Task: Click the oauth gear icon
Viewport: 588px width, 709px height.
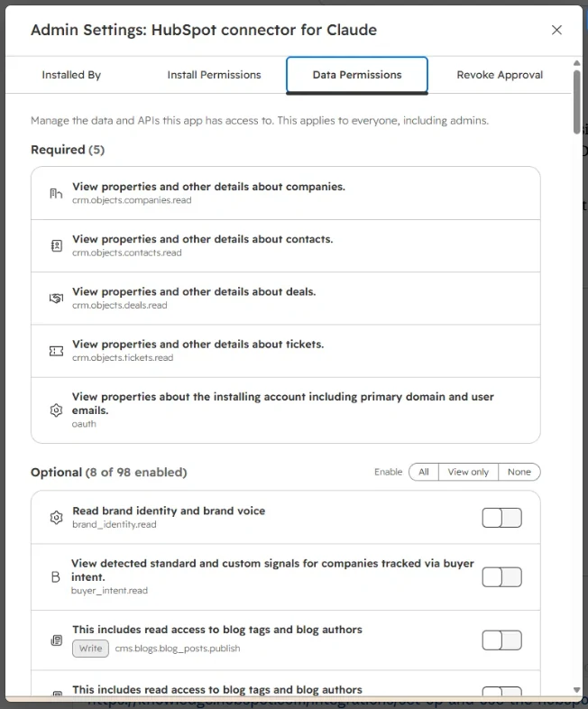Action: (56, 410)
